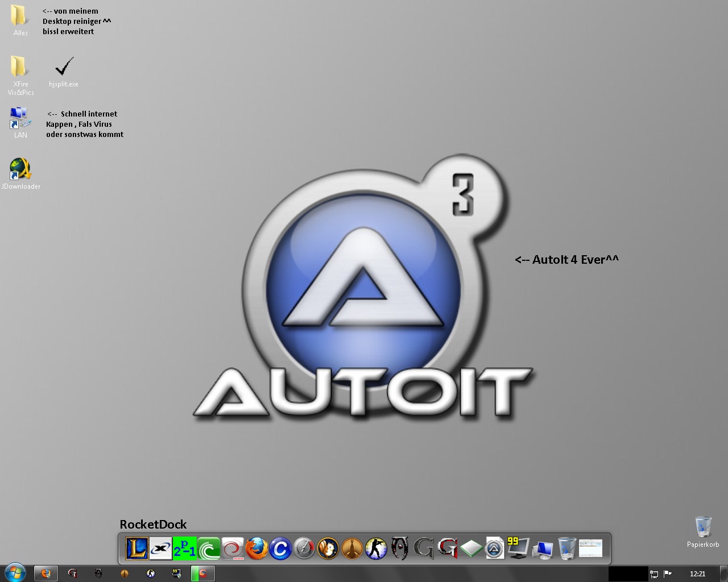
Task: Launch League of Legends from RocketDock
Action: pos(136,548)
